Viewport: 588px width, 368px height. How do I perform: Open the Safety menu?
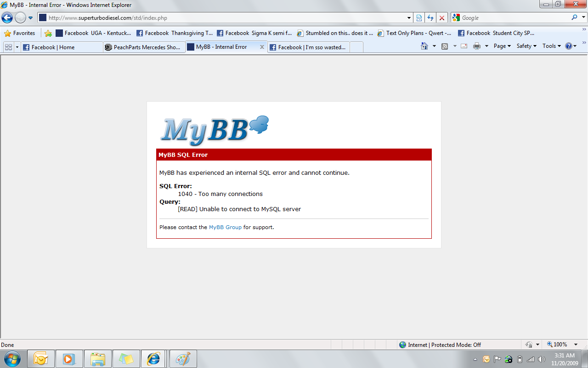coord(526,46)
